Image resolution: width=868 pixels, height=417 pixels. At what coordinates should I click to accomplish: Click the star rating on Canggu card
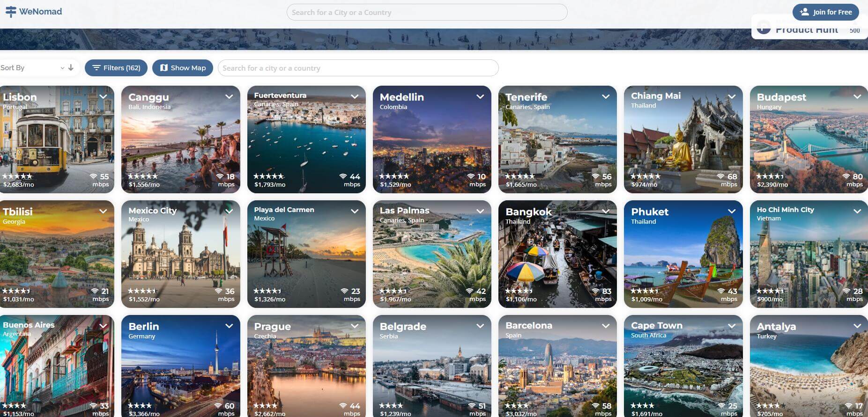click(143, 176)
